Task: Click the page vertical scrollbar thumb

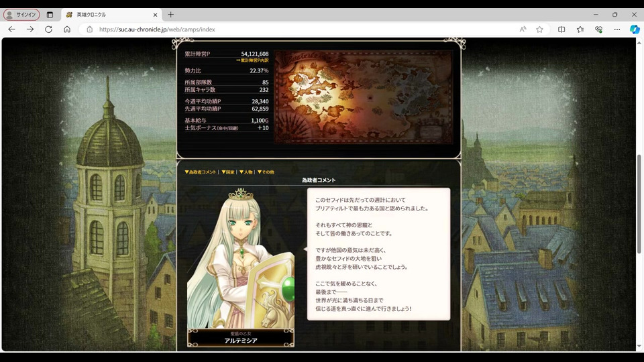Action: coord(639,204)
